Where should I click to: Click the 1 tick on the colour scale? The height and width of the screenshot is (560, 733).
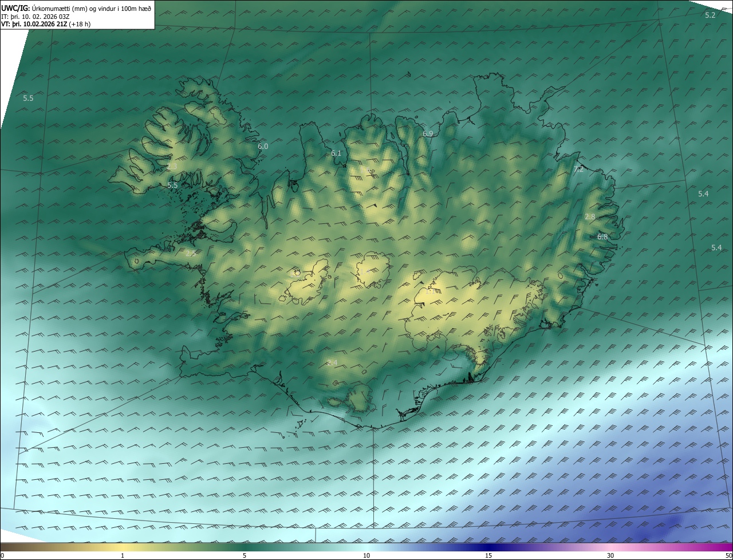pos(123,555)
